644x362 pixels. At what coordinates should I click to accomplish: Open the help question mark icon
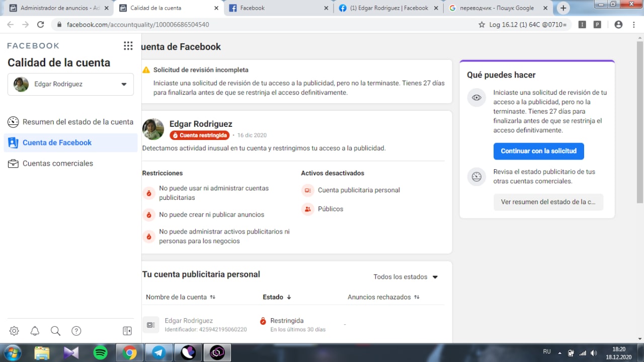pos(76,331)
